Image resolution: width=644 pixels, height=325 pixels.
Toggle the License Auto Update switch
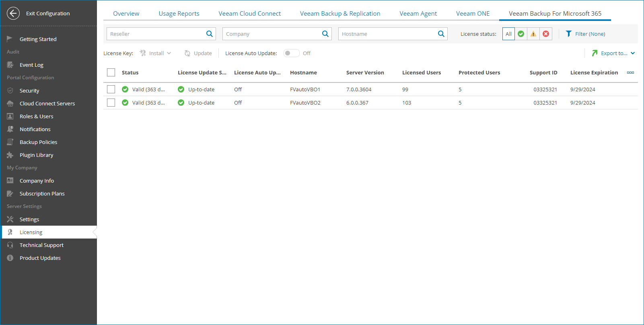[x=291, y=53]
